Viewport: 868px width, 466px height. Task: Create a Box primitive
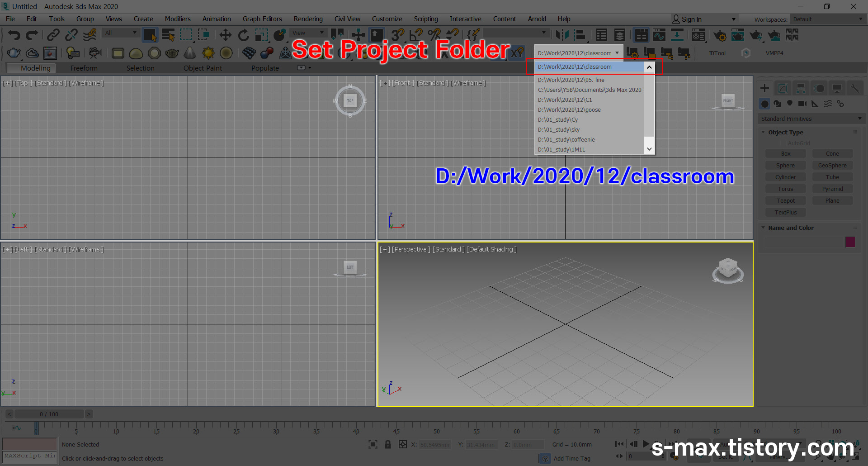(786, 154)
